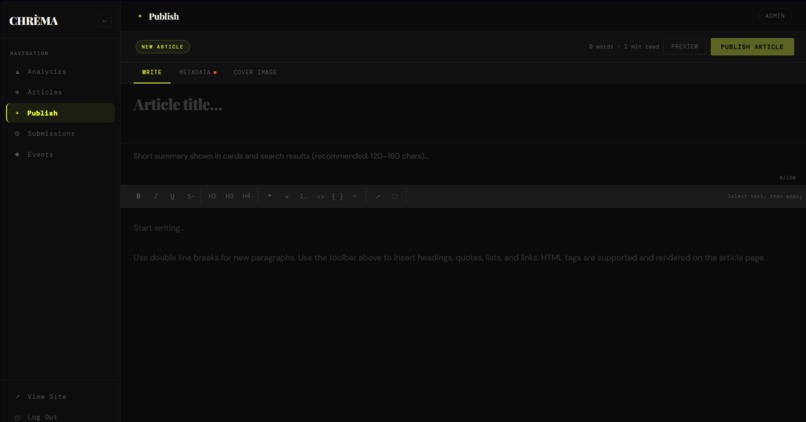Viewport: 806px width, 422px height.
Task: Insert an image with square icon
Action: (395, 196)
